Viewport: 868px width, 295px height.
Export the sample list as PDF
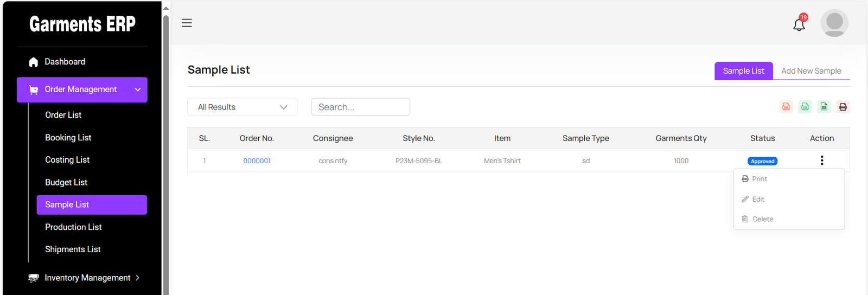786,107
